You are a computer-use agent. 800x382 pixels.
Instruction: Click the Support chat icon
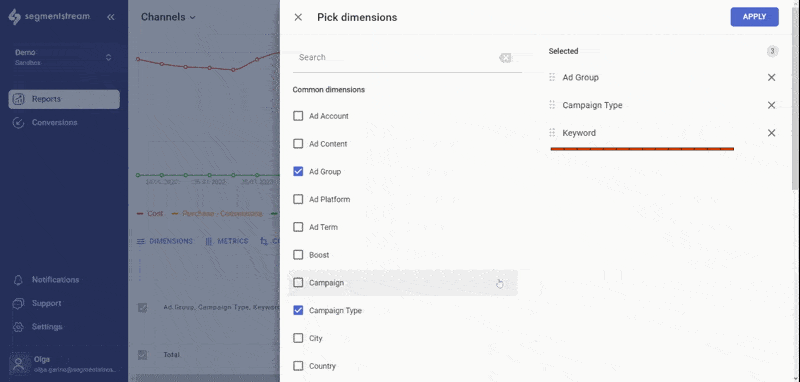[18, 303]
